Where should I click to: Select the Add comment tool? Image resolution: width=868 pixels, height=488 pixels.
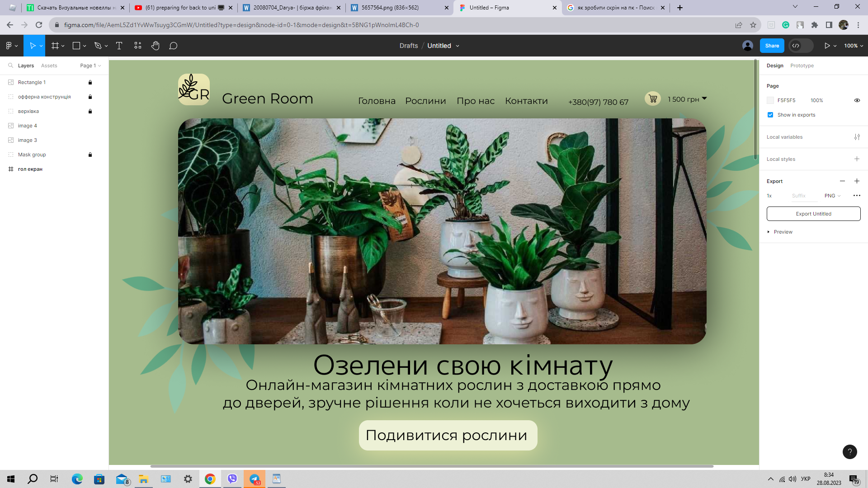173,46
